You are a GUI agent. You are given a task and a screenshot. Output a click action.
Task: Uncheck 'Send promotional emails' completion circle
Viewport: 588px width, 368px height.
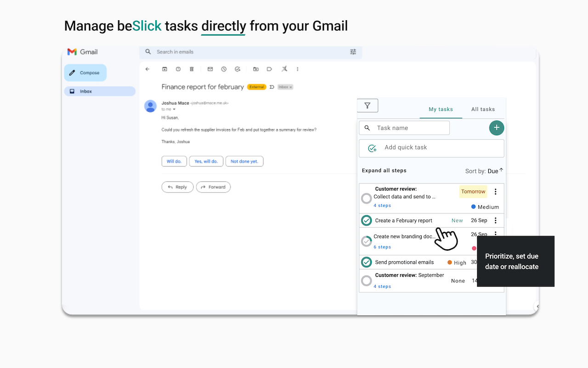click(366, 262)
